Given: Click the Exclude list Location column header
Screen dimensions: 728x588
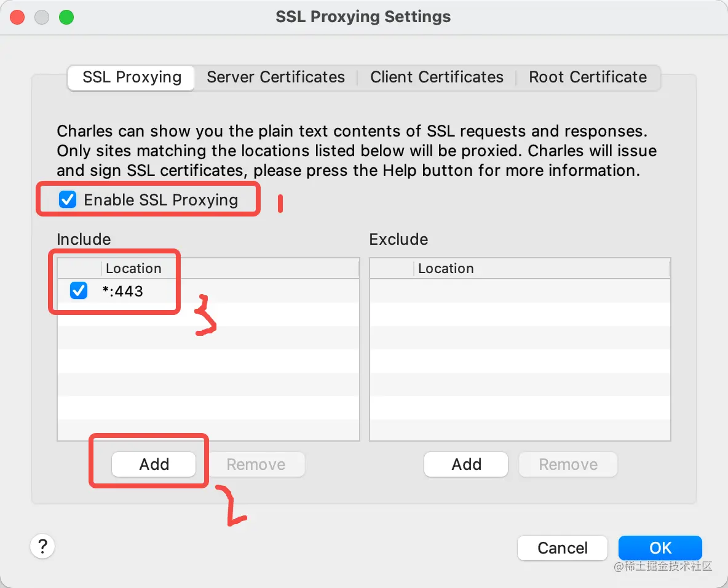Looking at the screenshot, I should coord(446,269).
